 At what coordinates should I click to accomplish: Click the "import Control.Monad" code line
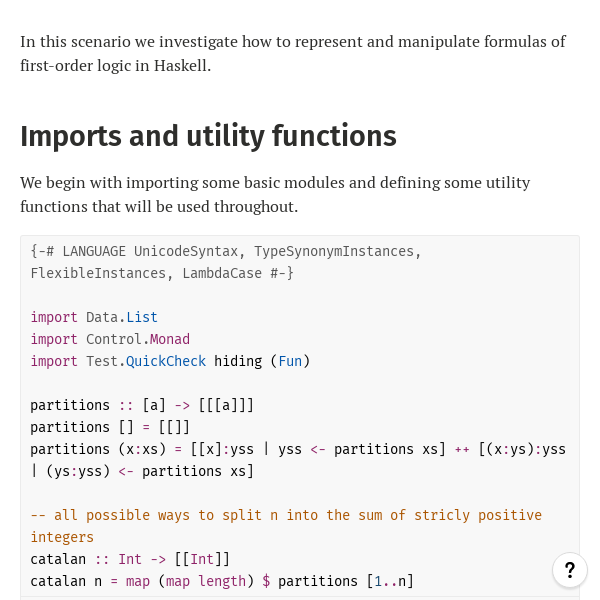coord(110,339)
